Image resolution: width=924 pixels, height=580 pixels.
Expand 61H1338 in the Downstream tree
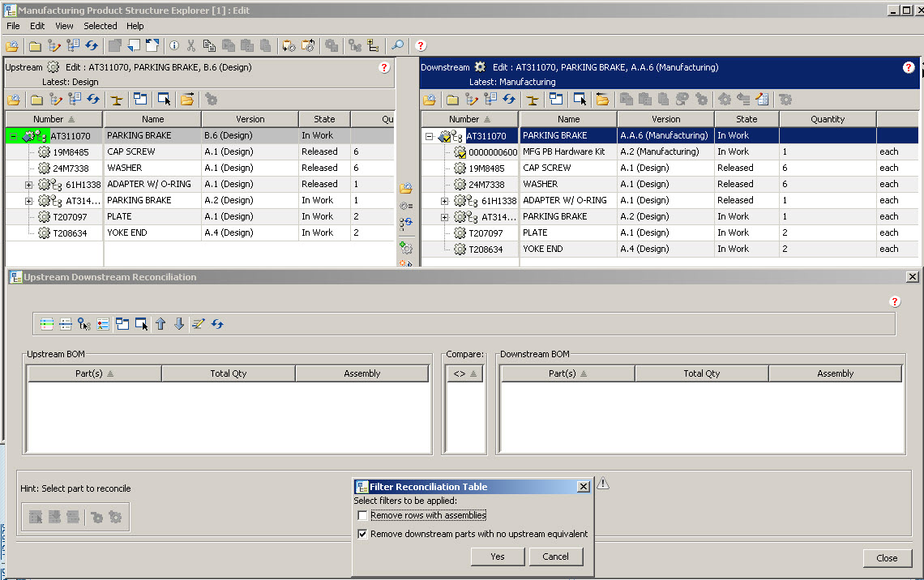click(x=444, y=201)
